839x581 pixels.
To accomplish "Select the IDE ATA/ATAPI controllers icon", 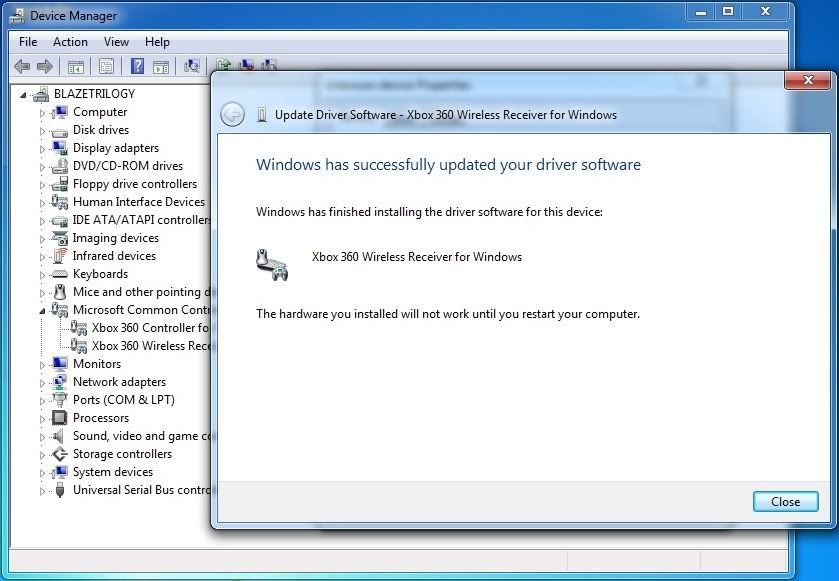I will [59, 220].
